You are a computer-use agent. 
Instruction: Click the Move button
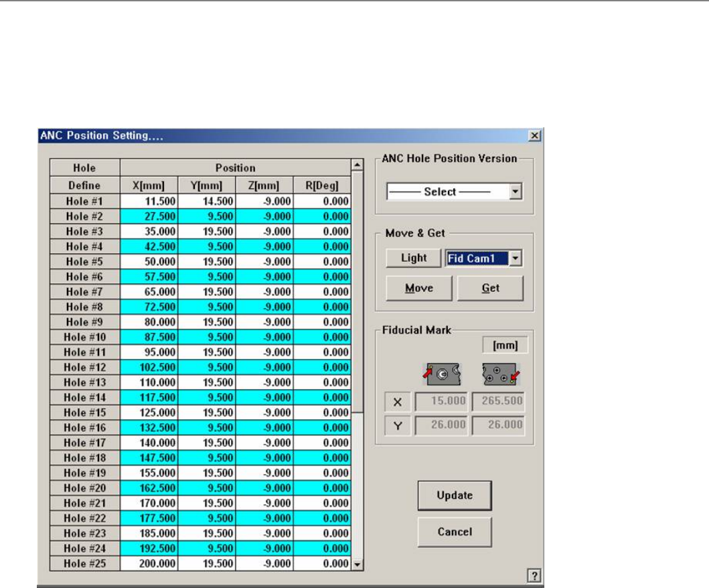418,288
